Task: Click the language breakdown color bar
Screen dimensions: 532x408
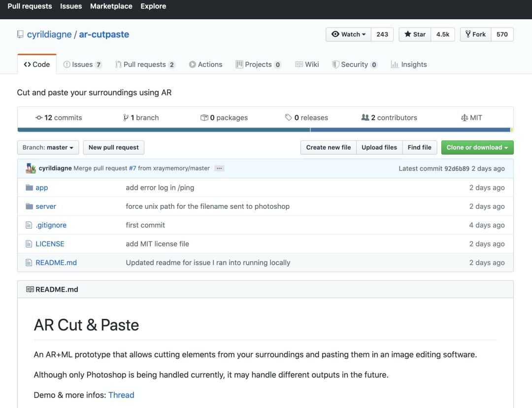Action: click(x=265, y=130)
